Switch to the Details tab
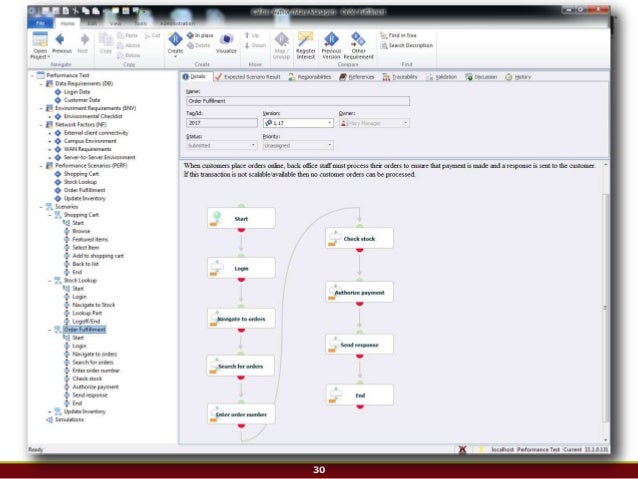This screenshot has width=638, height=479. point(194,77)
